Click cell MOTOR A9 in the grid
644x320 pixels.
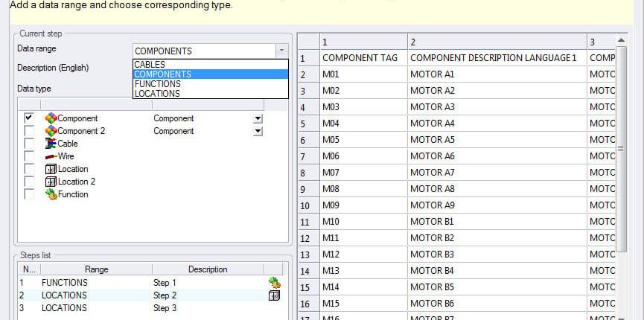[x=497, y=205]
